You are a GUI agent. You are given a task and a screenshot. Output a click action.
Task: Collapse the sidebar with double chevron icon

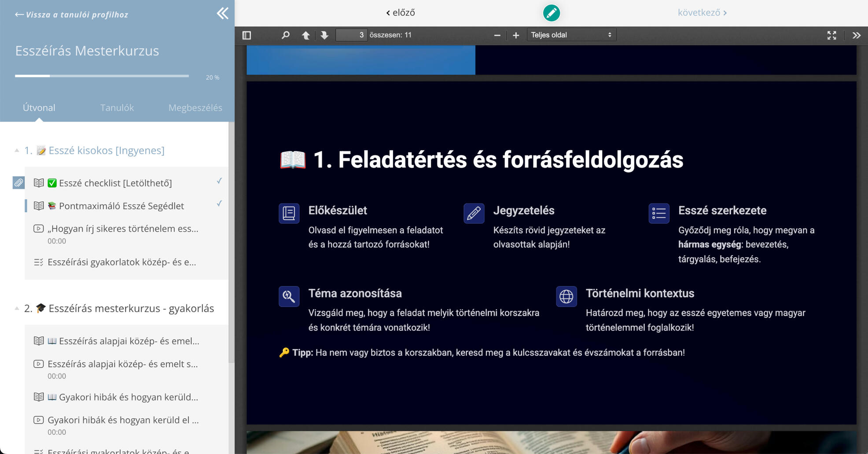click(222, 14)
